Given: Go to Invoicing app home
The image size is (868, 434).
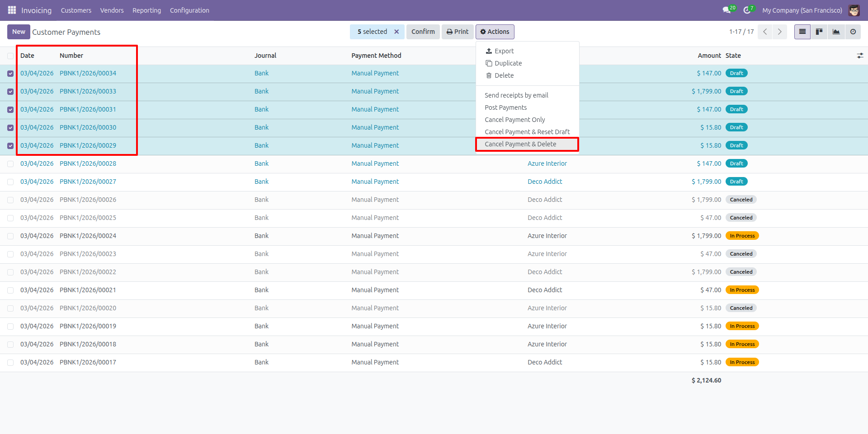Looking at the screenshot, I should pyautogui.click(x=36, y=10).
